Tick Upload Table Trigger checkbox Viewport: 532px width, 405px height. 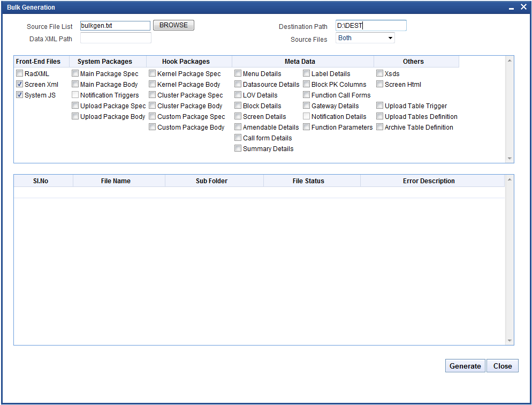pos(379,106)
